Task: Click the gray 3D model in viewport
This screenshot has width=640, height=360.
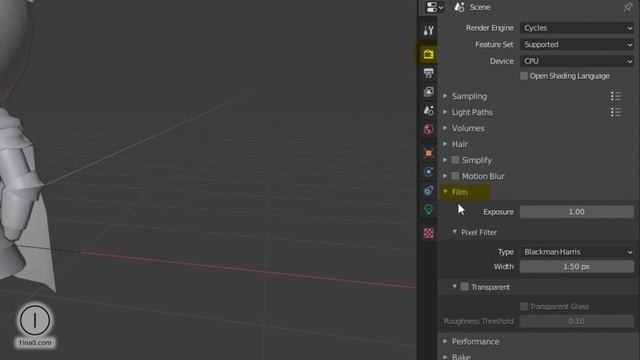Action: tap(20, 184)
